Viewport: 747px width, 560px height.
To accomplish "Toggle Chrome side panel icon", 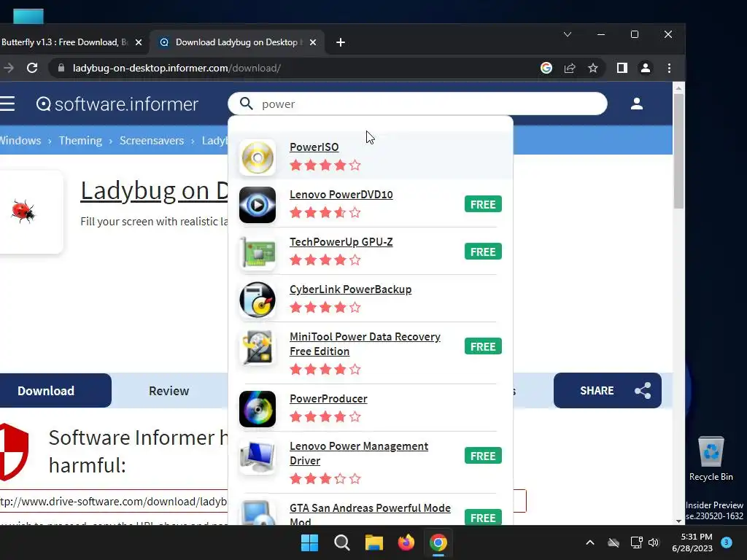I will [x=622, y=68].
